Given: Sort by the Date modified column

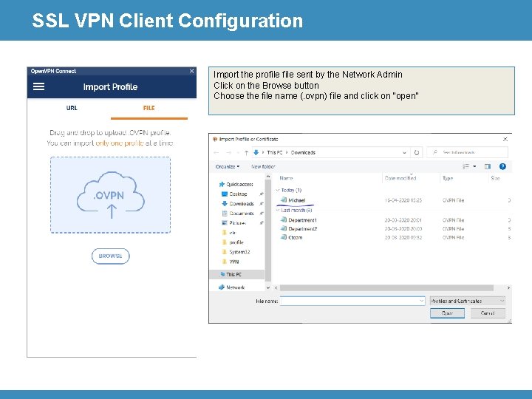Looking at the screenshot, I should click(400, 178).
